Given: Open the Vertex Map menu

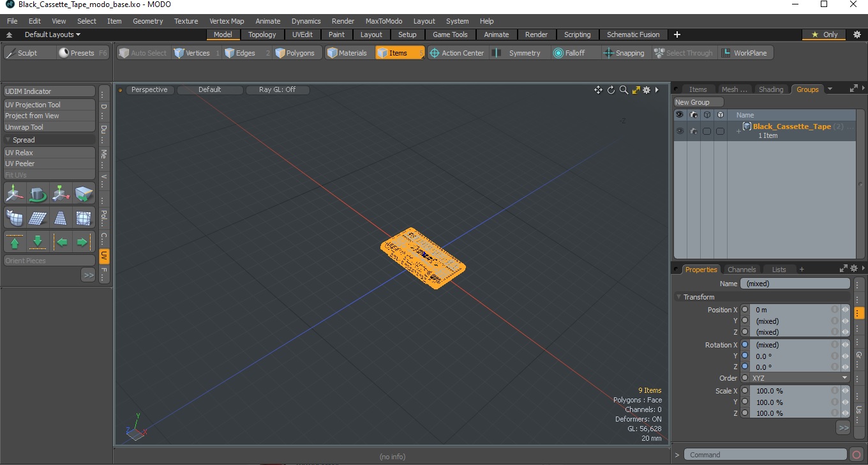Looking at the screenshot, I should 227,21.
